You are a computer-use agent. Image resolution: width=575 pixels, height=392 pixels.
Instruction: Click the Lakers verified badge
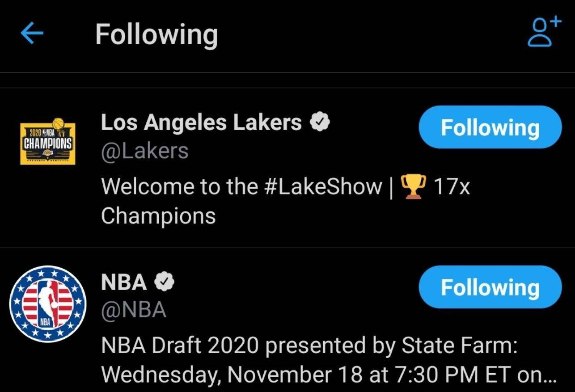point(320,122)
